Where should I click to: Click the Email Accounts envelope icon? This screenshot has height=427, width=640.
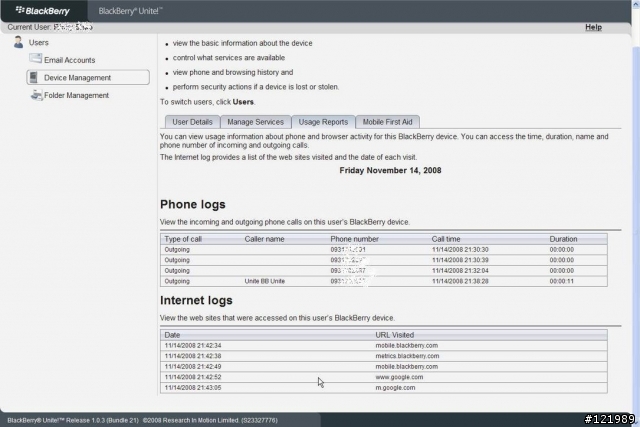pos(36,59)
